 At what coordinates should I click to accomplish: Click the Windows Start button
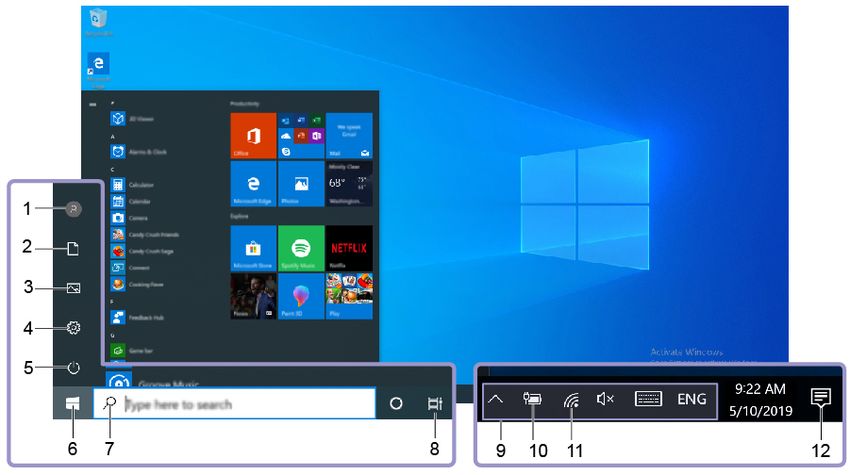point(73,403)
